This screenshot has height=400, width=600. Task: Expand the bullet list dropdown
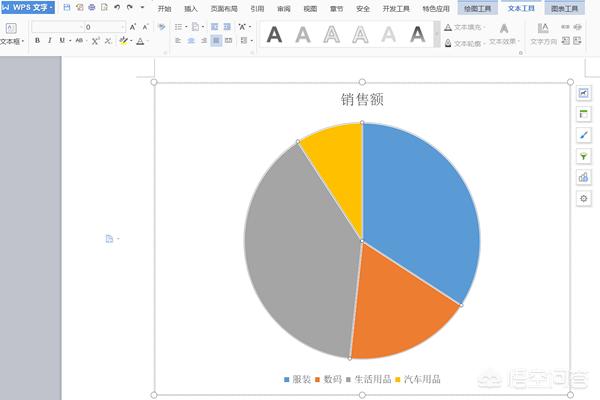(186, 27)
